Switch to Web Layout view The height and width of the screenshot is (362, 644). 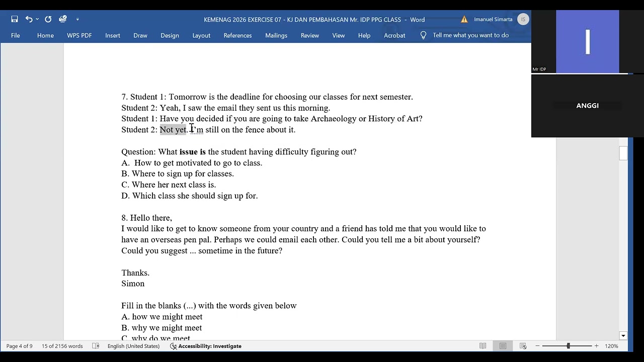click(x=523, y=346)
